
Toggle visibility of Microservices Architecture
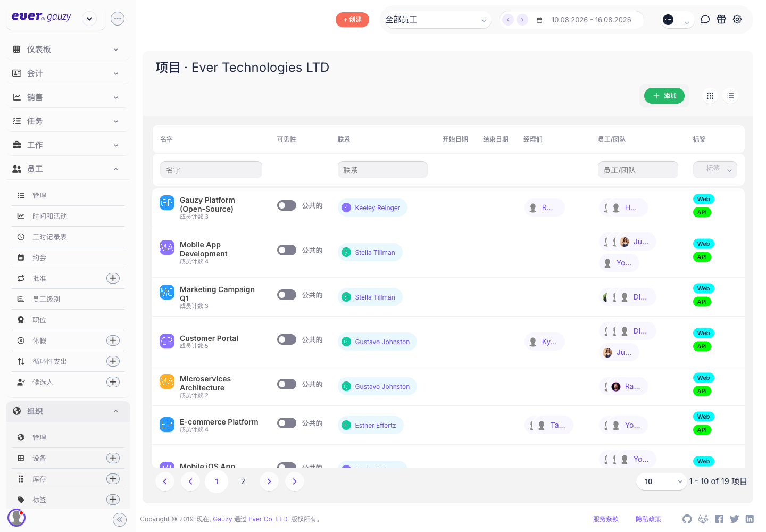(x=287, y=384)
